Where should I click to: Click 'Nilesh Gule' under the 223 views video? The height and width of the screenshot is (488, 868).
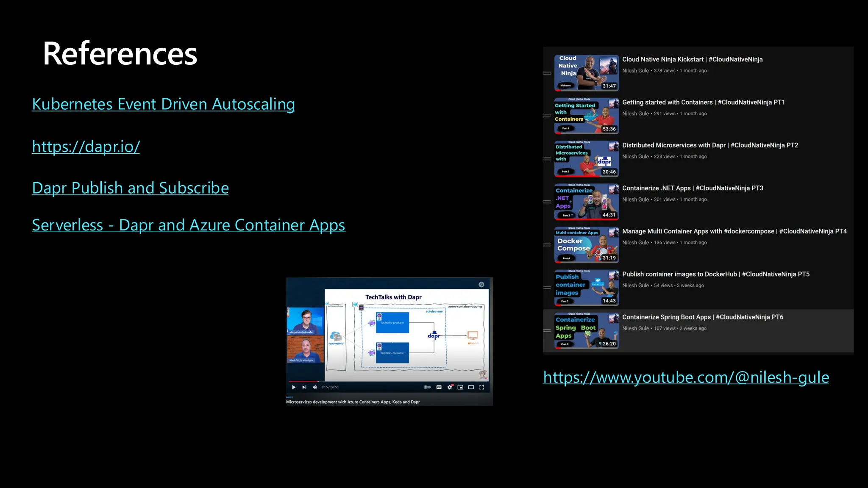coord(635,157)
